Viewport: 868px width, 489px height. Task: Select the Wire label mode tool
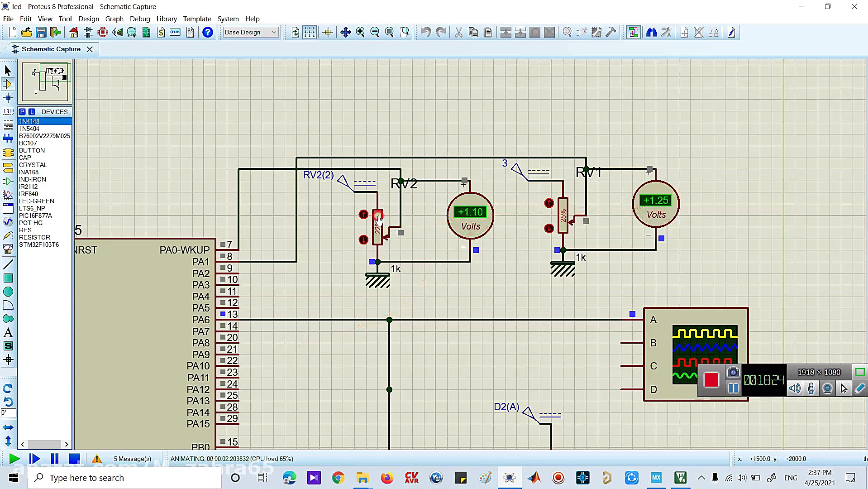point(8,111)
